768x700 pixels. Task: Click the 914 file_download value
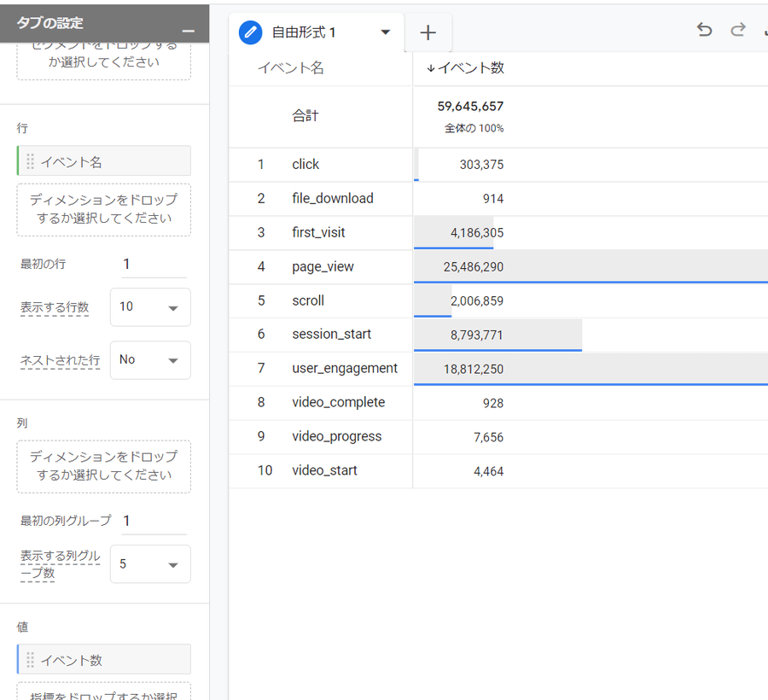pos(492,199)
